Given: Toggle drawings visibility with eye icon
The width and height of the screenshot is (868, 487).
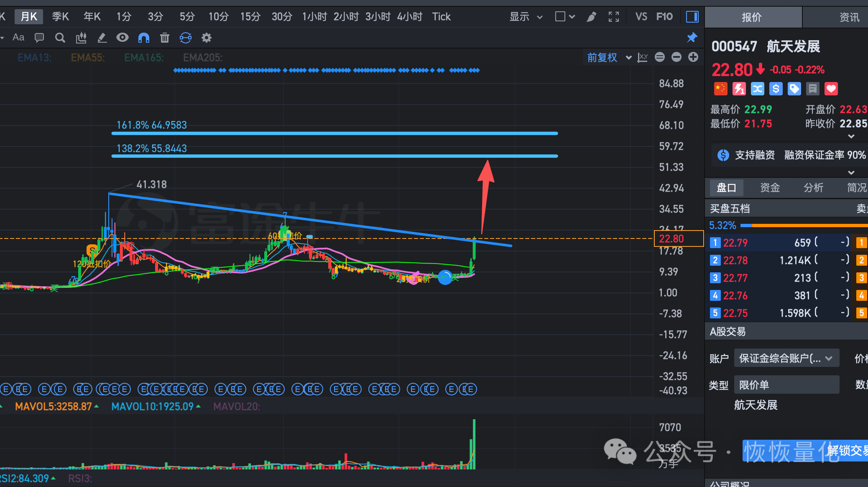Looking at the screenshot, I should 123,38.
